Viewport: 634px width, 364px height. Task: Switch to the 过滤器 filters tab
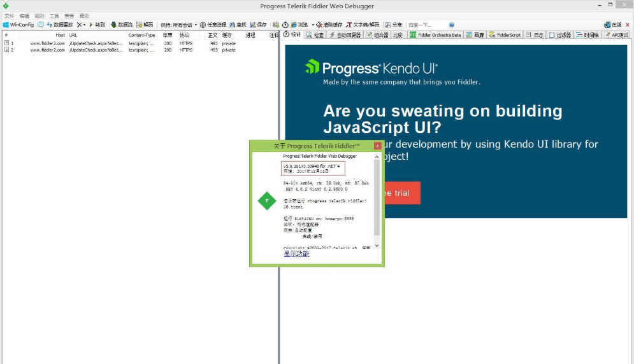tap(559, 35)
